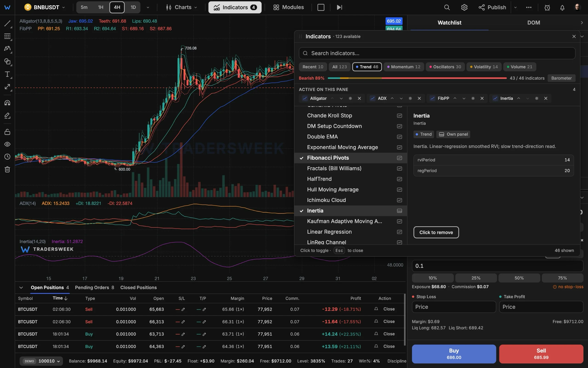Image resolution: width=588 pixels, height=368 pixels.
Task: Toggle Fibonacci Pivots indicator off
Action: click(350, 158)
